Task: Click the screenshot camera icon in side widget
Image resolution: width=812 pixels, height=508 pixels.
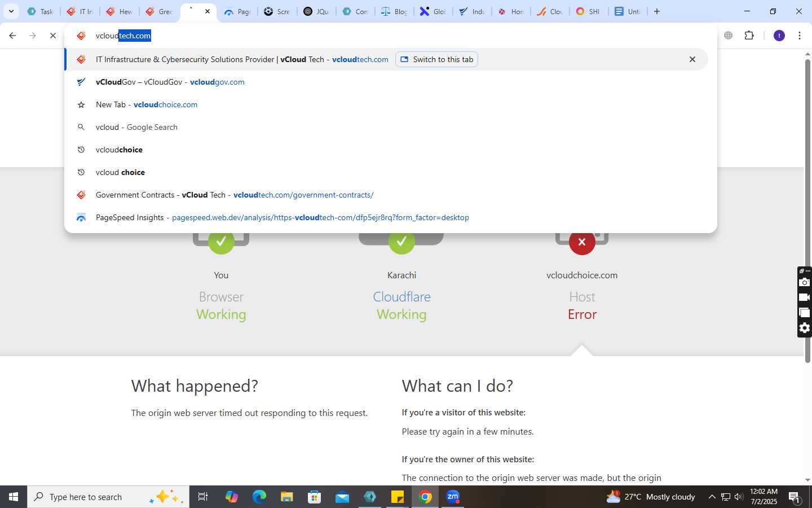Action: coord(805,282)
